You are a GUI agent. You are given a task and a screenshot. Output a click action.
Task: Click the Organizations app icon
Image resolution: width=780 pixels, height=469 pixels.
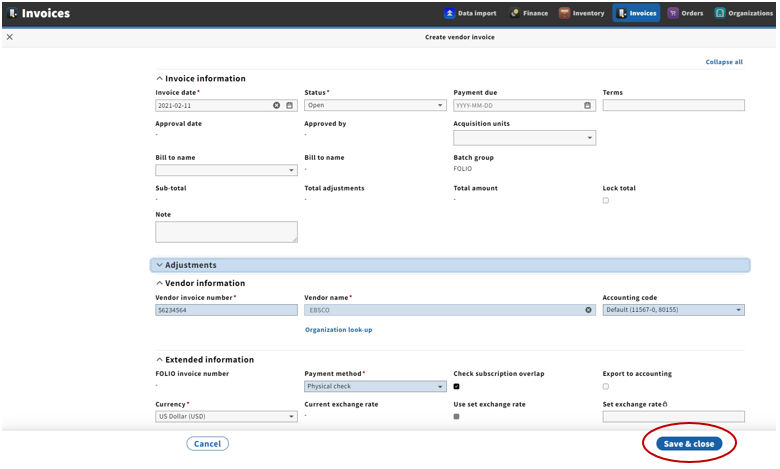[720, 13]
